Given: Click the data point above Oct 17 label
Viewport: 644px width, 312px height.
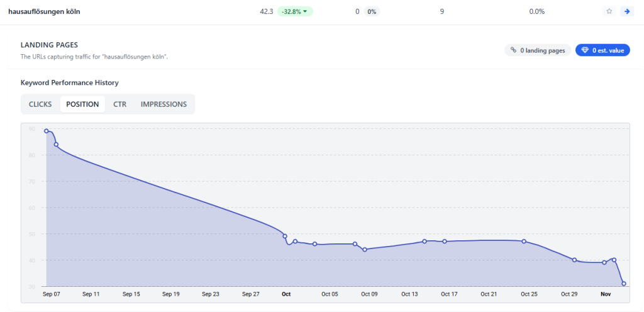Looking at the screenshot, I should (x=445, y=242).
